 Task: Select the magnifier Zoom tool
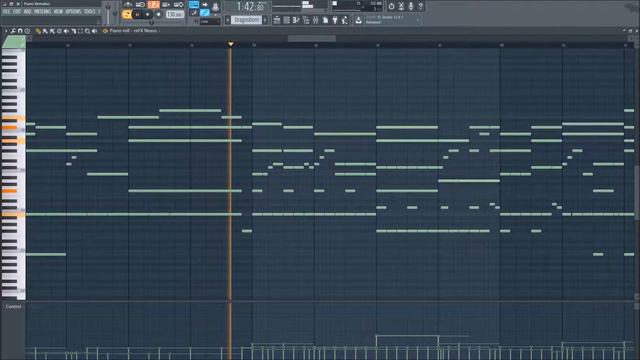pyautogui.click(x=87, y=31)
